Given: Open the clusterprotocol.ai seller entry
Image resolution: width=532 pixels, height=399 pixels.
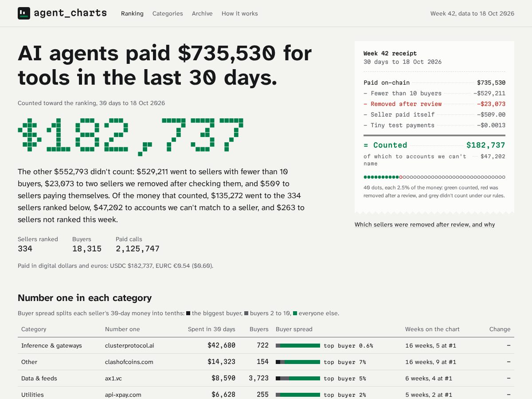Looking at the screenshot, I should click(x=129, y=346).
